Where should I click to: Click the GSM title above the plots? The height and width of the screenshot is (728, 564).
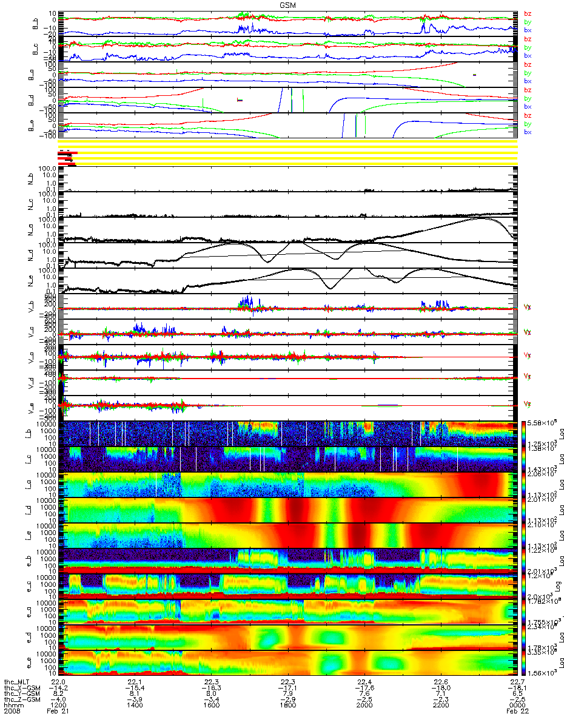point(289,5)
